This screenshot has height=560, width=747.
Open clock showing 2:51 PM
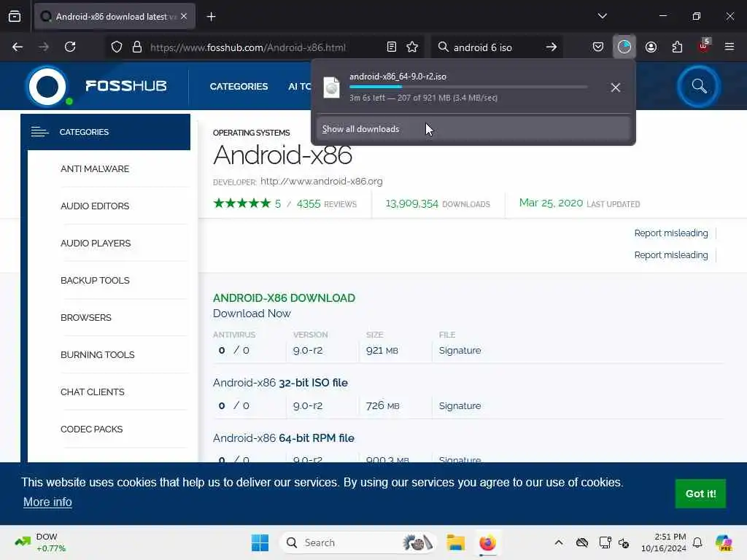pos(664,542)
